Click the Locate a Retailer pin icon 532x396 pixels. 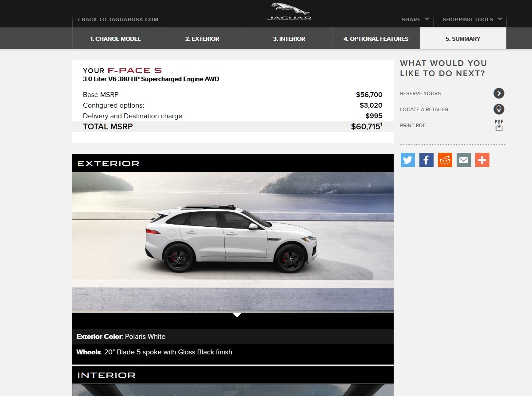(x=499, y=109)
